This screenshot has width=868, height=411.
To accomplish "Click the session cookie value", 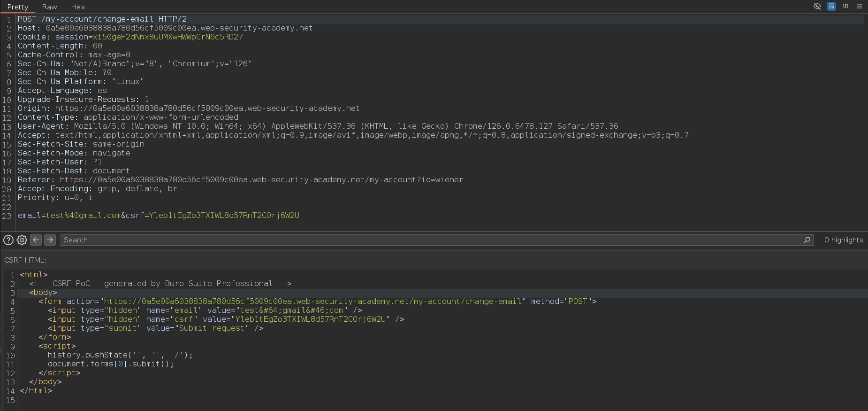I will [x=168, y=37].
